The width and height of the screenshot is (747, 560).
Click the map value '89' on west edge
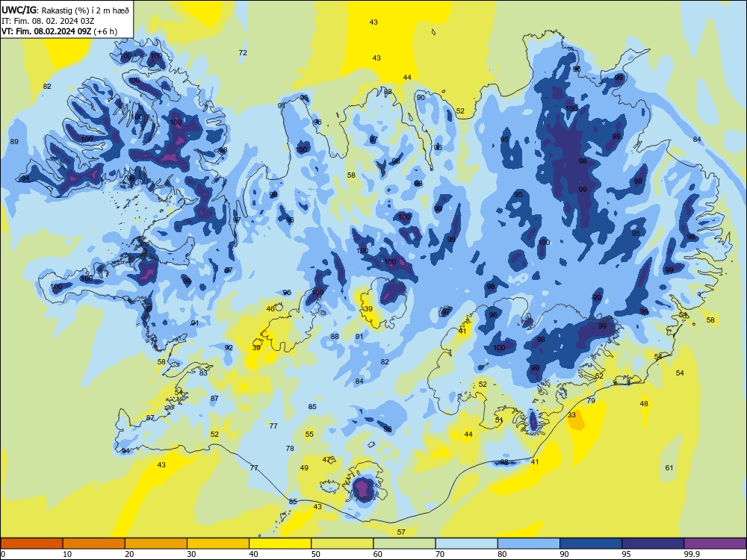(x=14, y=141)
